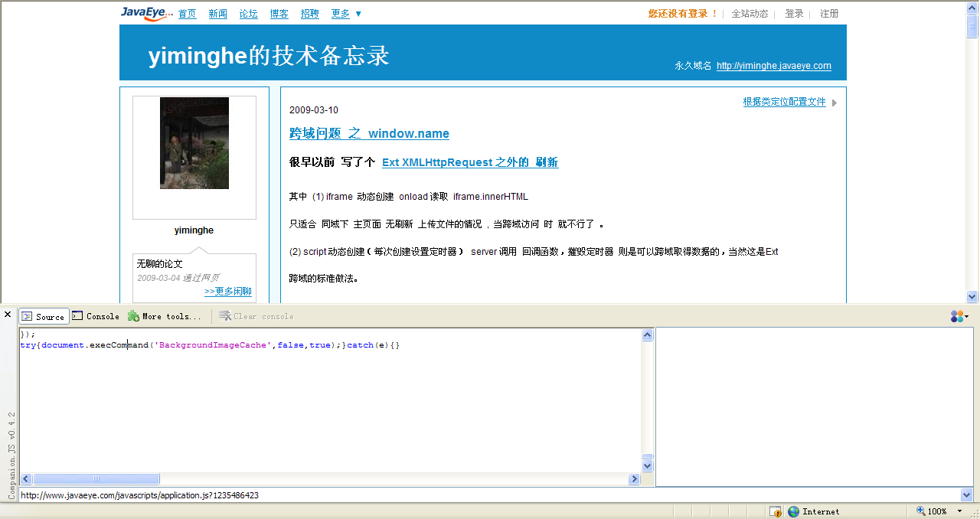Open the Console tab
The height and width of the screenshot is (519, 980).
click(x=96, y=316)
